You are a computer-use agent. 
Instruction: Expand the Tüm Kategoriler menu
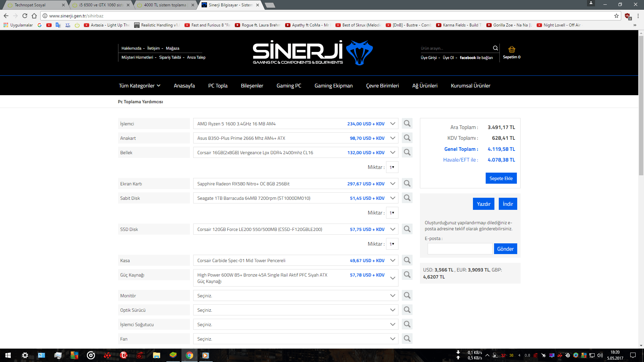(x=140, y=86)
